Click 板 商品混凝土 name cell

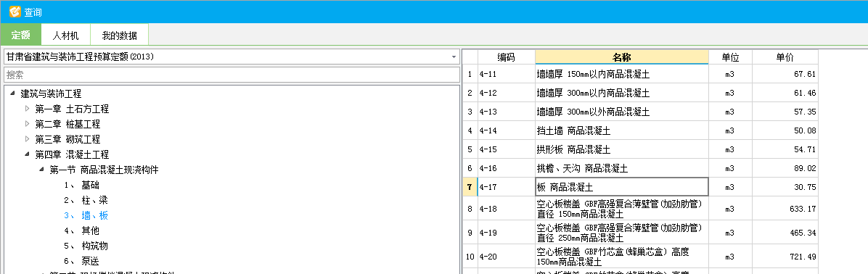[622, 187]
